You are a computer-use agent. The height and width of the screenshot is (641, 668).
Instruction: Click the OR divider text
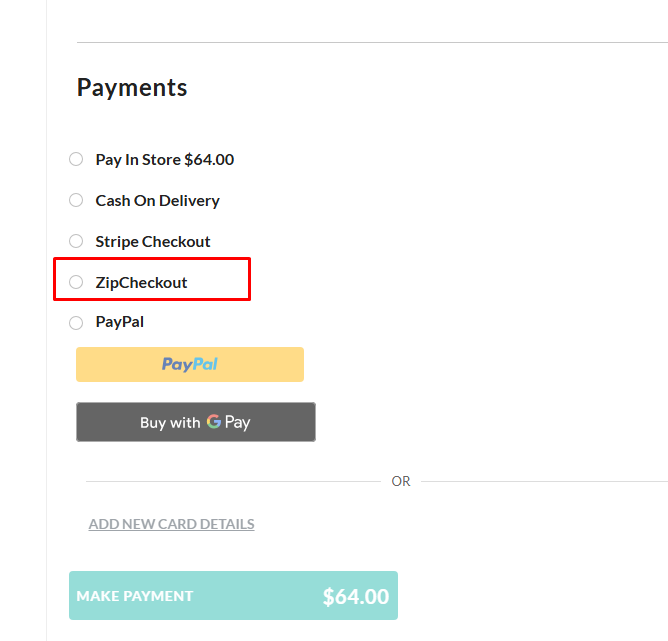pos(401,481)
